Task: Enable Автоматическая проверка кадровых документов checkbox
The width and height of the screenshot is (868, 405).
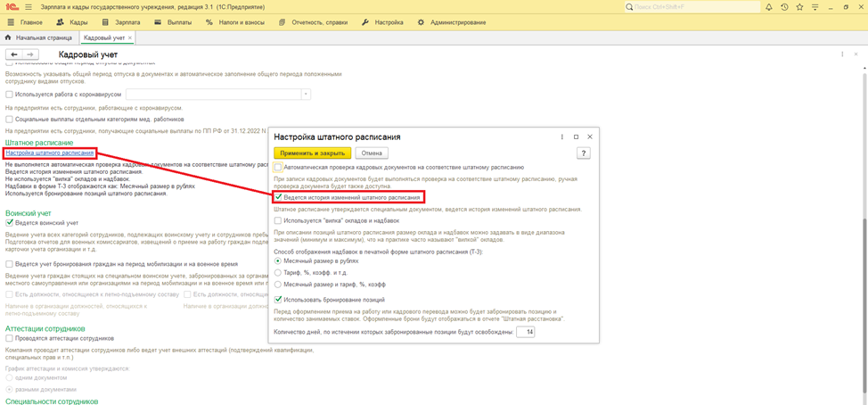Action: pyautogui.click(x=278, y=166)
